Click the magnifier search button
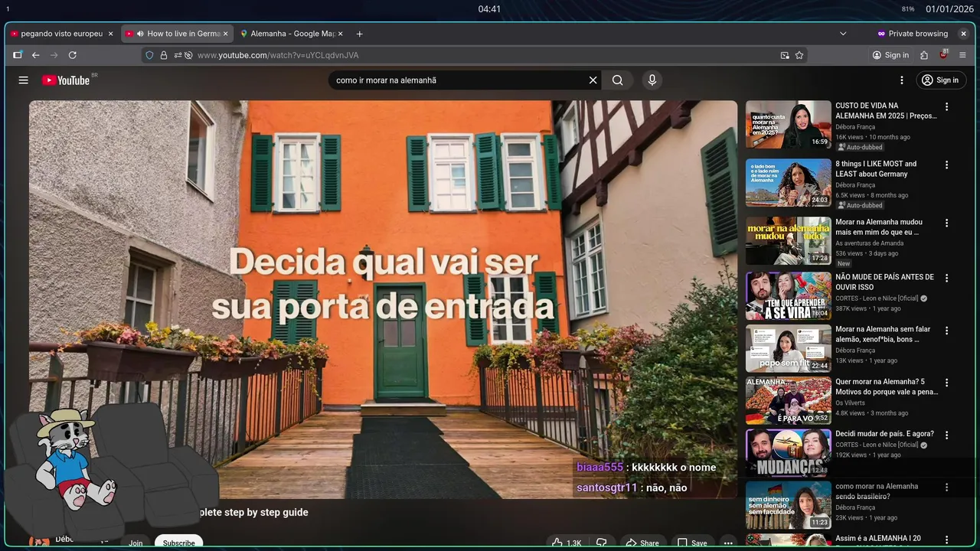Screen dimensions: 980x551 pyautogui.click(x=618, y=80)
